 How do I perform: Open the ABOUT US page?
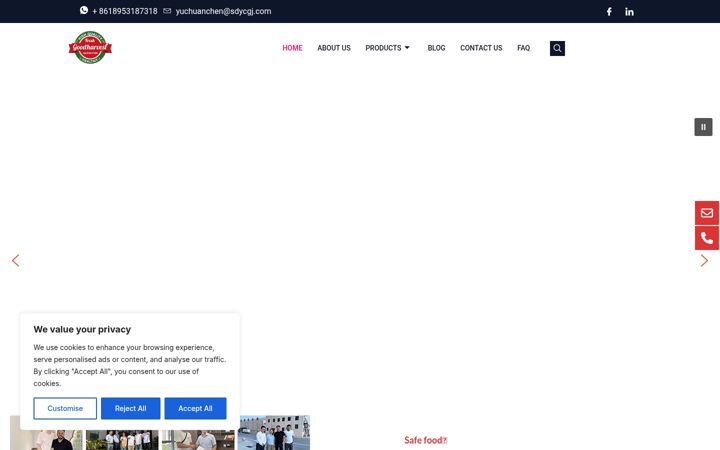[334, 48]
